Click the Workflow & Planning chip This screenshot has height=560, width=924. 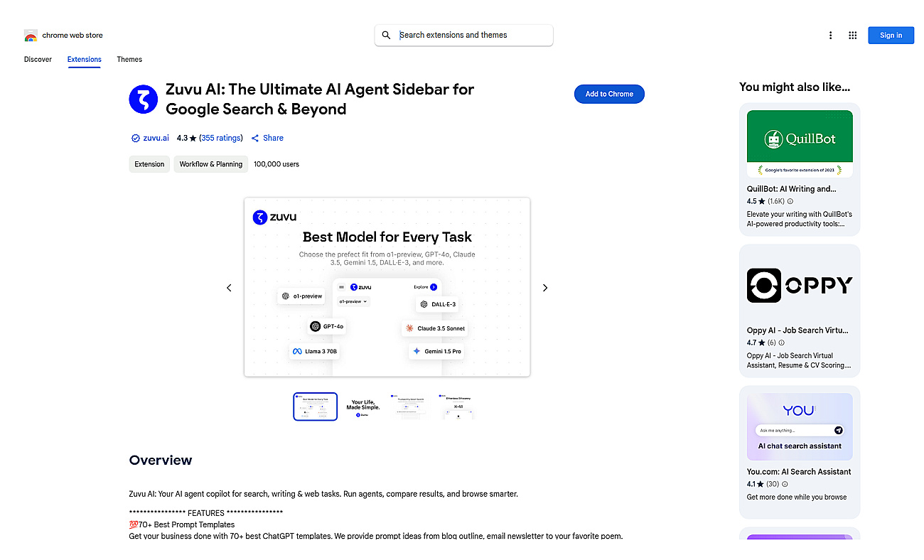click(x=211, y=164)
